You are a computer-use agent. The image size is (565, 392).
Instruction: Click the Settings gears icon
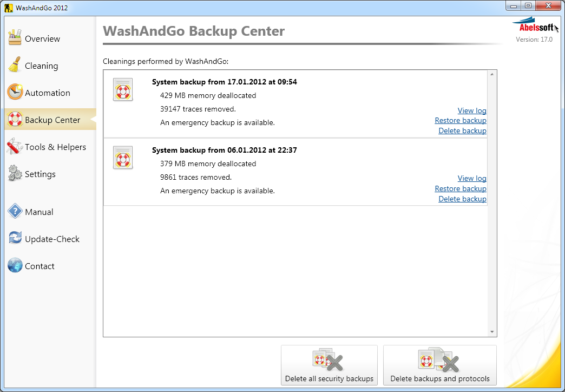tap(15, 173)
